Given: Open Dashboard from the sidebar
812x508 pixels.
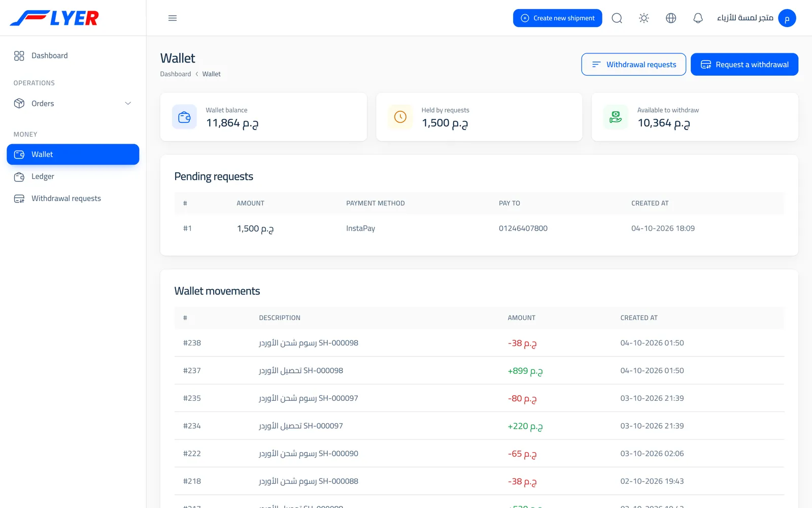Looking at the screenshot, I should point(73,56).
